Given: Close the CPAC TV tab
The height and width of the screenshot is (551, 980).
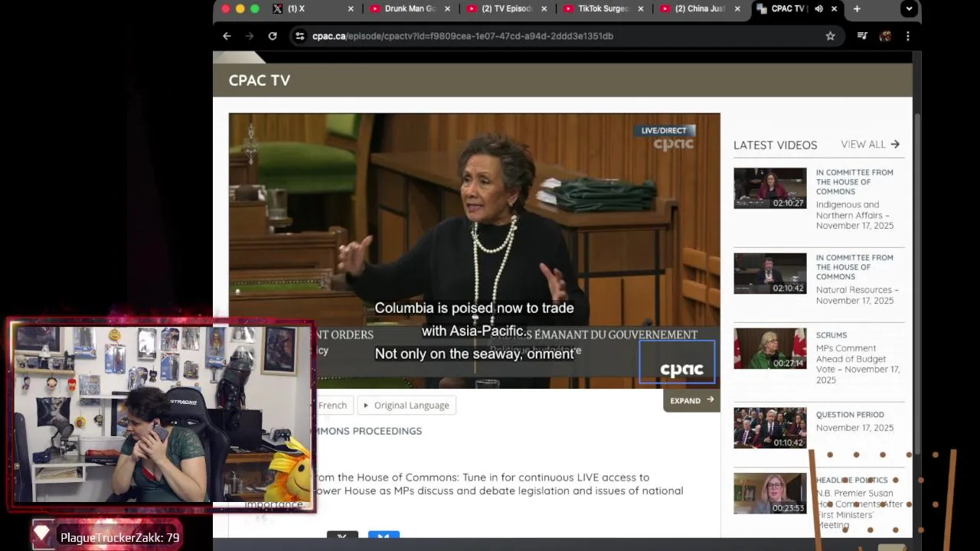Looking at the screenshot, I should point(834,8).
